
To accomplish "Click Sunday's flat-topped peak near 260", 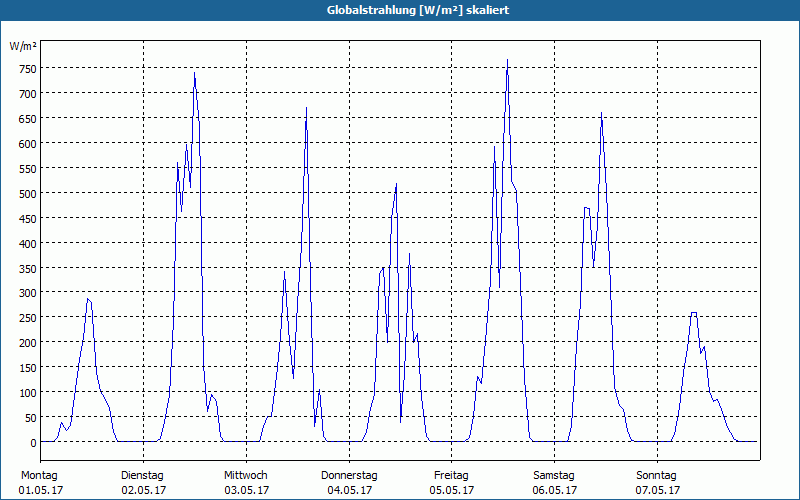I will (694, 313).
